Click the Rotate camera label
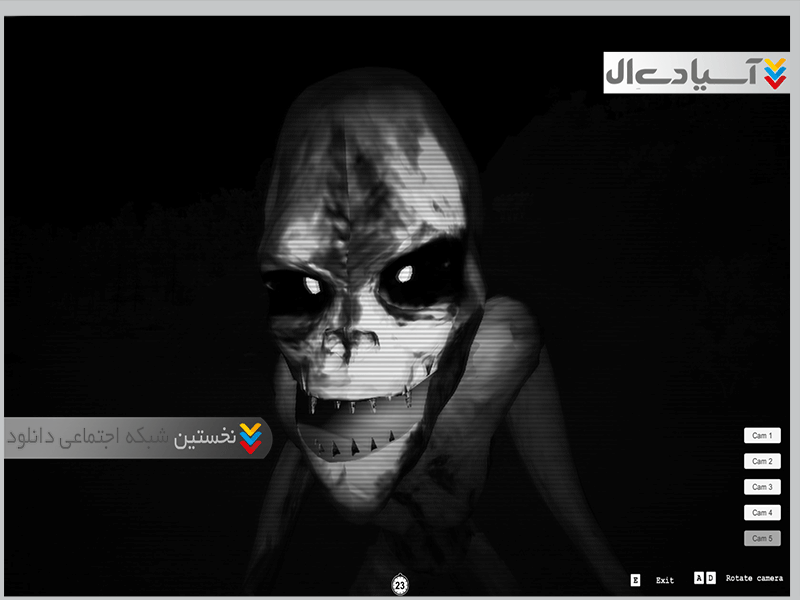The image size is (800, 600). pos(754,579)
